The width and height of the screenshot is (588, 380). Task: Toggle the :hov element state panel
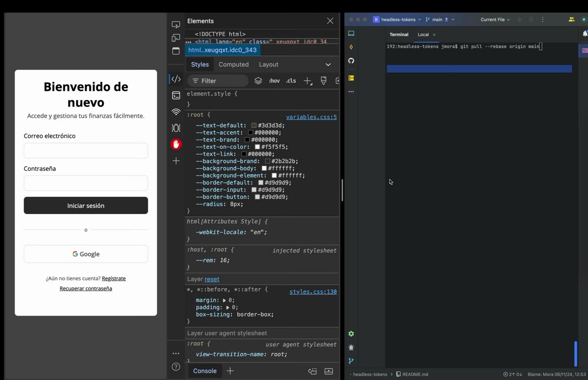click(x=274, y=81)
